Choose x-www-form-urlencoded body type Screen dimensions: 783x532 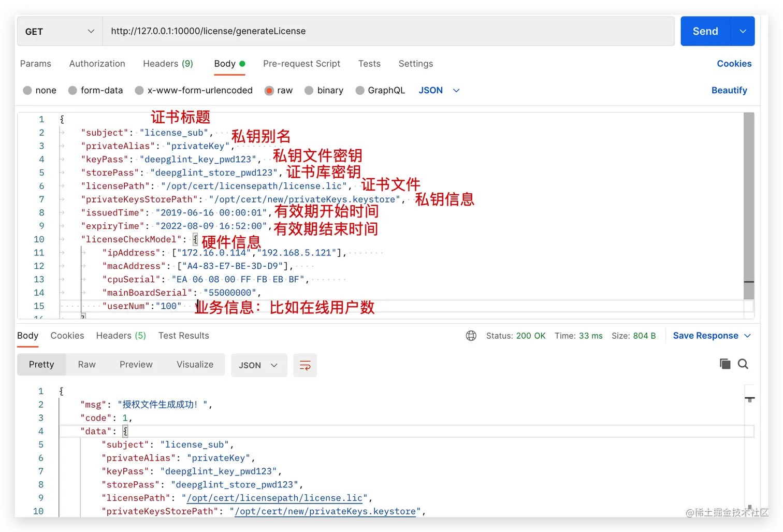[x=194, y=90]
